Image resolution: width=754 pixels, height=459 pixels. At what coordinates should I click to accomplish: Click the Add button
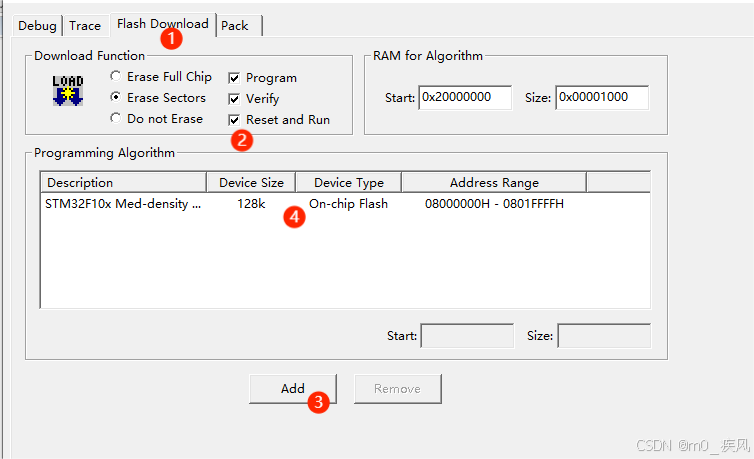tap(293, 389)
